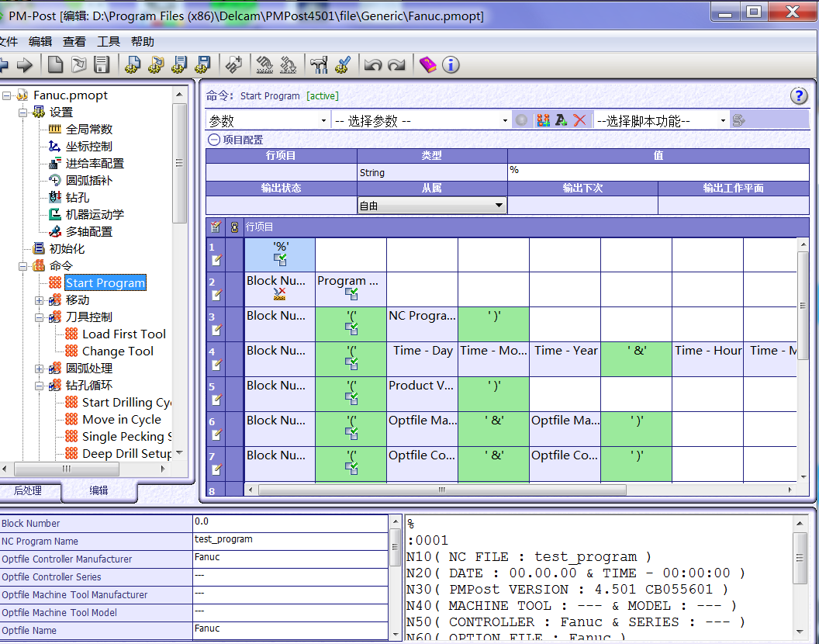
Task: Open the 工具 menu
Action: point(108,41)
